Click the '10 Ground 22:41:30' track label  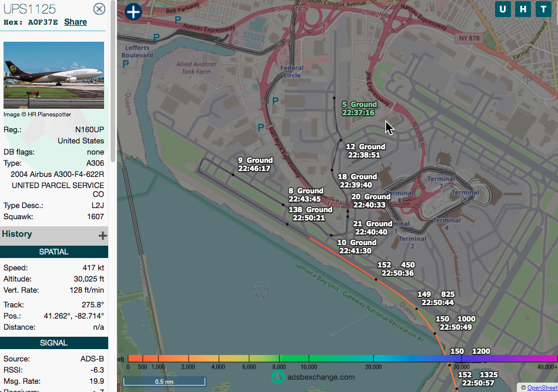point(356,246)
